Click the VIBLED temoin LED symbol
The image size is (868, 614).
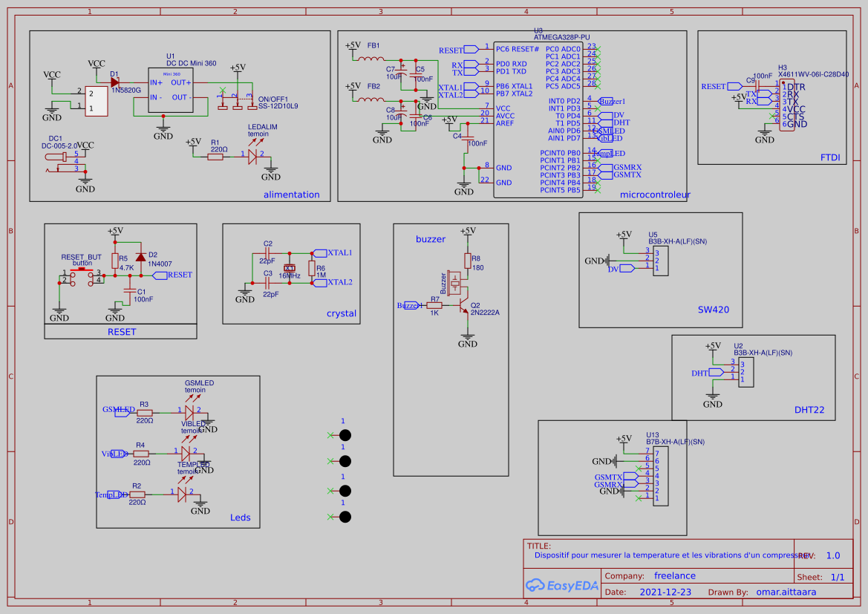[x=186, y=454]
